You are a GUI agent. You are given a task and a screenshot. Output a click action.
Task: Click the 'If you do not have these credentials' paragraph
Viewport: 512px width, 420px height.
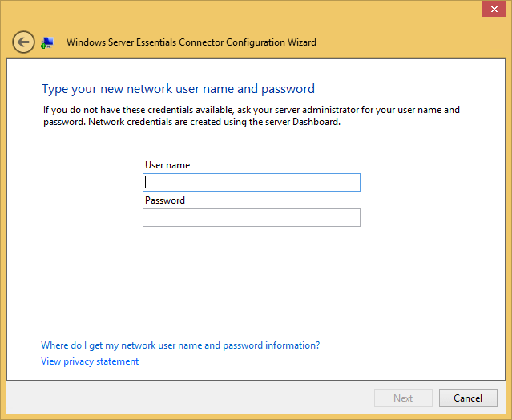pyautogui.click(x=252, y=115)
